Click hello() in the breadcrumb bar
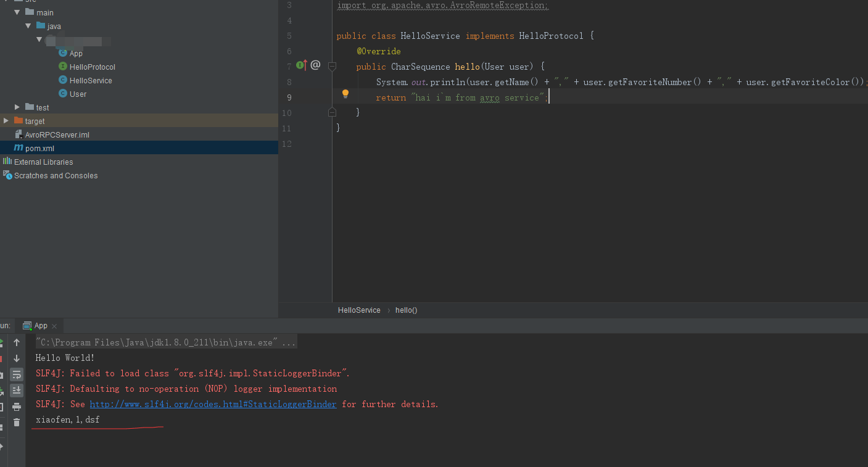The height and width of the screenshot is (467, 868). (x=406, y=310)
